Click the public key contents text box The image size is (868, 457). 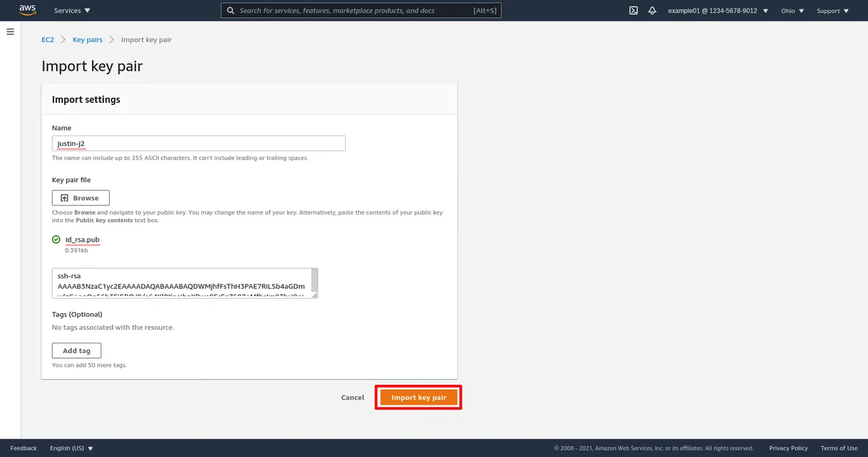click(x=181, y=283)
